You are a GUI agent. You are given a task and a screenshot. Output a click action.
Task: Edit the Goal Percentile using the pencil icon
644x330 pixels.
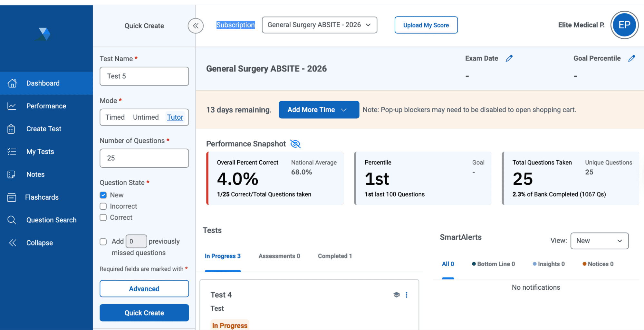coord(632,58)
